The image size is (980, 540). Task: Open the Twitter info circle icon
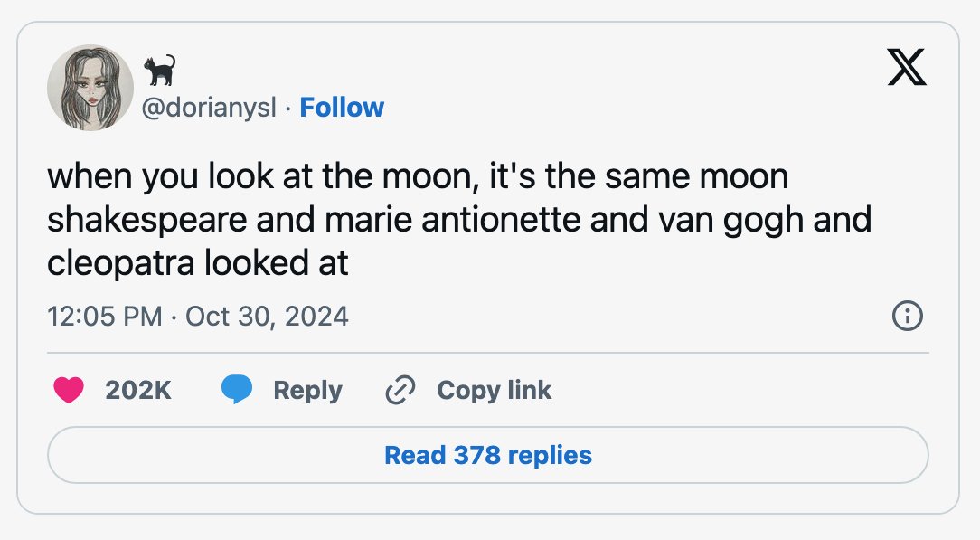(907, 316)
